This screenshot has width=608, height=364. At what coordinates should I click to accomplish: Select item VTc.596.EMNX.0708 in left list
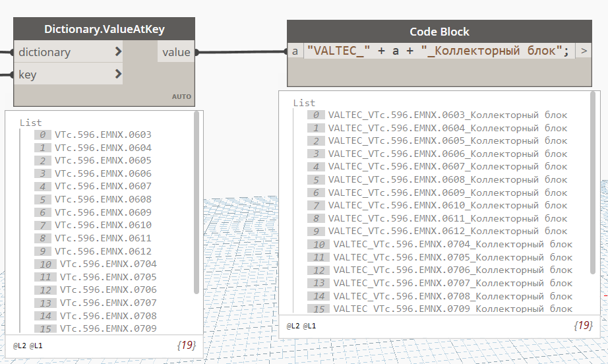pyautogui.click(x=108, y=316)
